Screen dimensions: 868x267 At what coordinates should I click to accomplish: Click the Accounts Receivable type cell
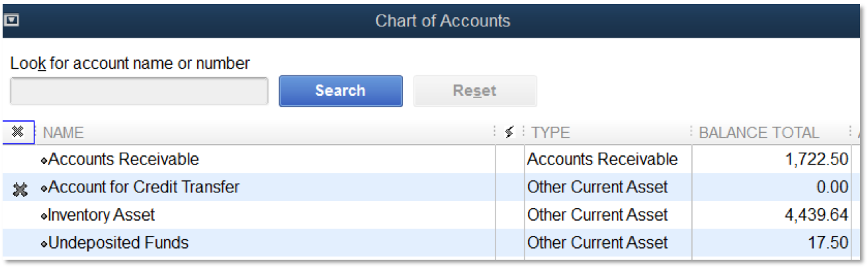(603, 159)
